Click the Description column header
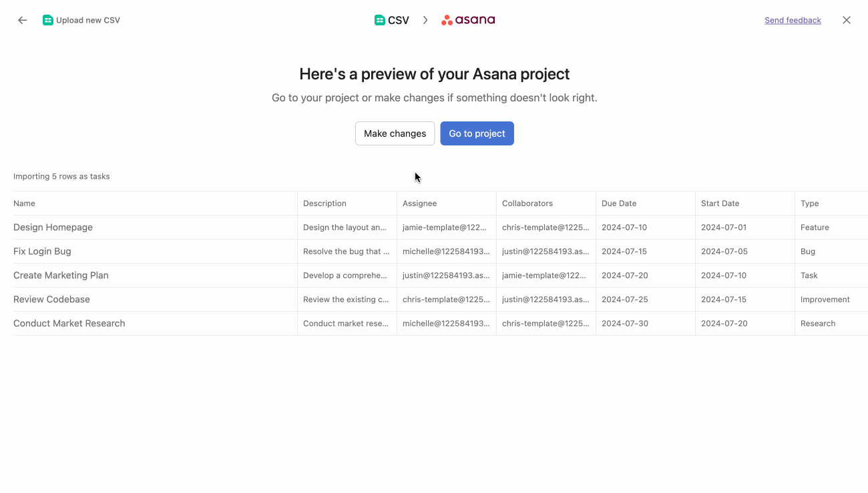The image size is (868, 493). (324, 203)
